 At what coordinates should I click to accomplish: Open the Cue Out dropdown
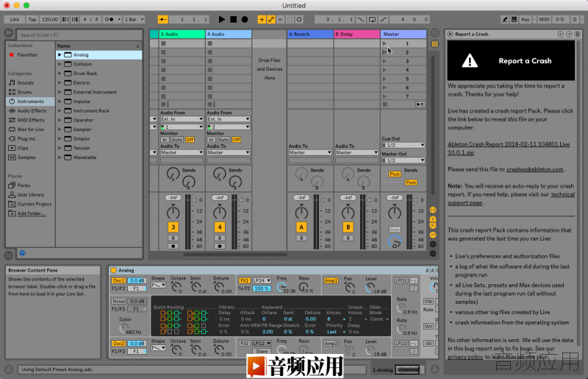[403, 146]
